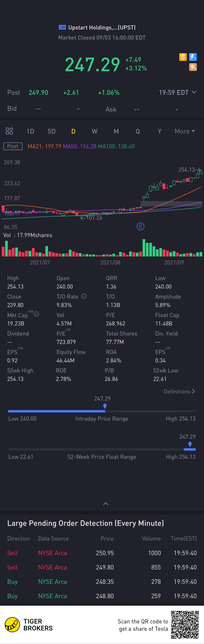Tap the 52-week range price marker
Image resolution: width=204 pixels, height=644 pixels.
click(x=190, y=444)
